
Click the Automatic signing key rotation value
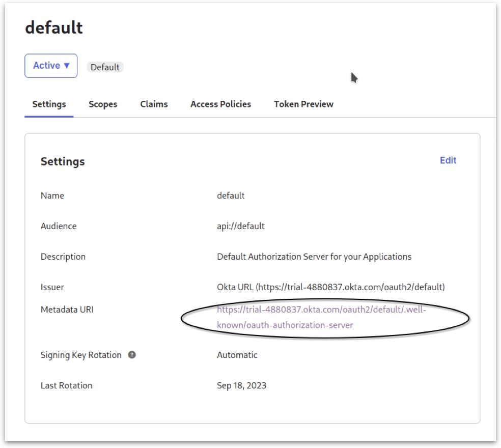237,355
